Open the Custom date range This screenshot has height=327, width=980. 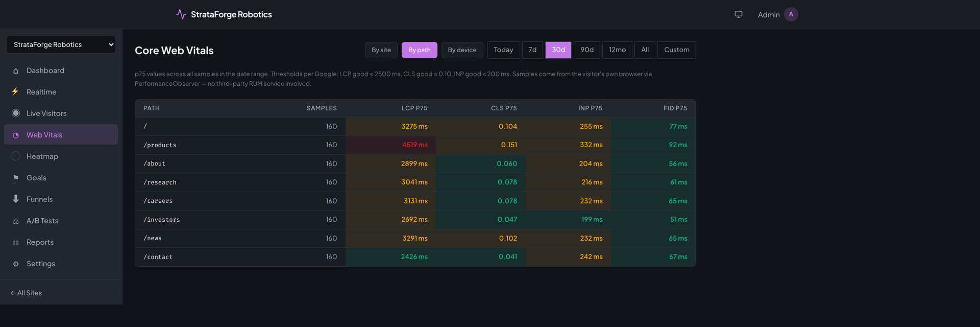[677, 50]
